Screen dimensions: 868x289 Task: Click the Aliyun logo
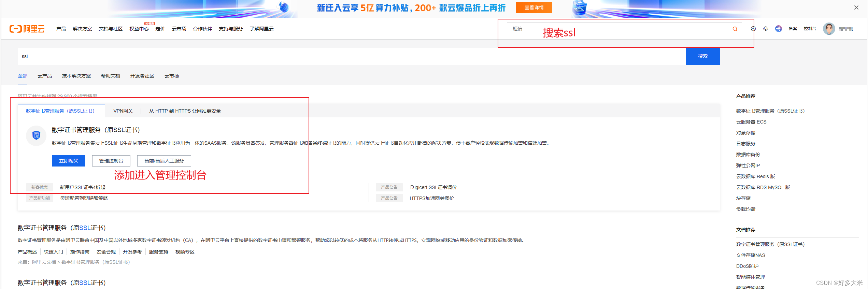point(27,29)
